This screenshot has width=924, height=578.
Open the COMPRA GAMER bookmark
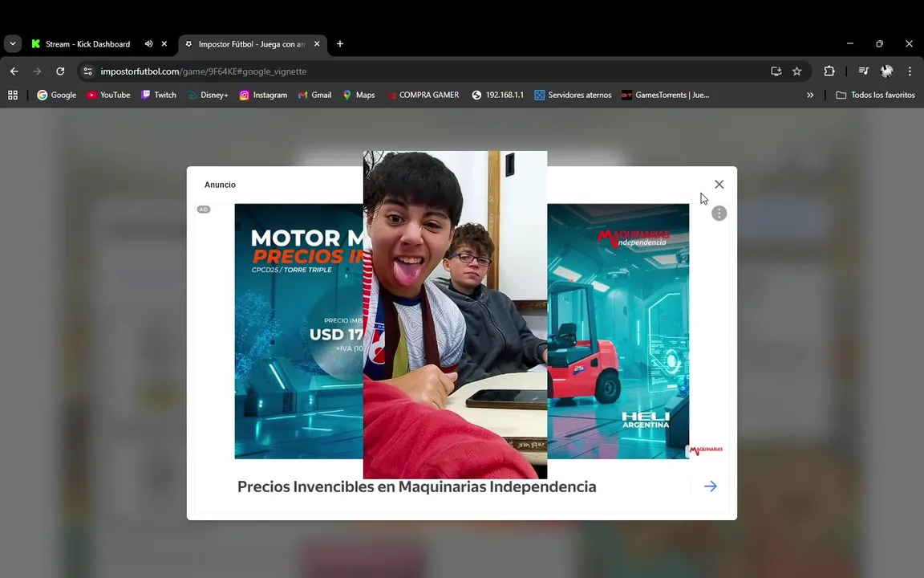click(423, 95)
